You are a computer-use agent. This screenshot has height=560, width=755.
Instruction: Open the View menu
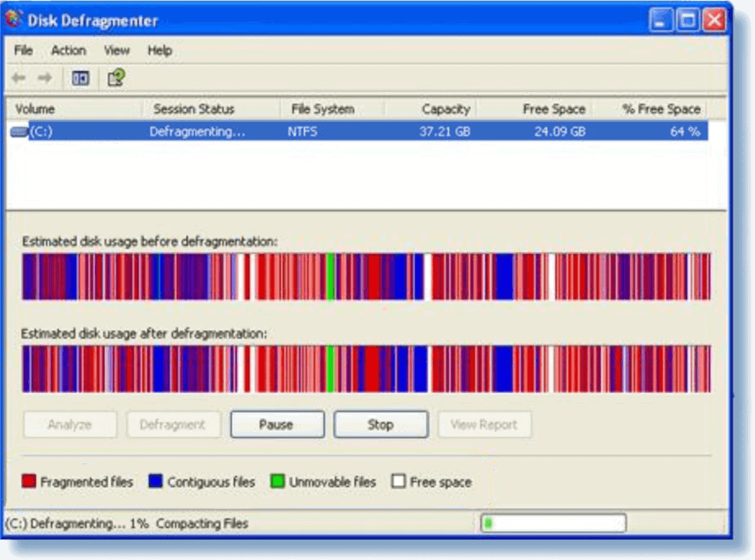(116, 50)
